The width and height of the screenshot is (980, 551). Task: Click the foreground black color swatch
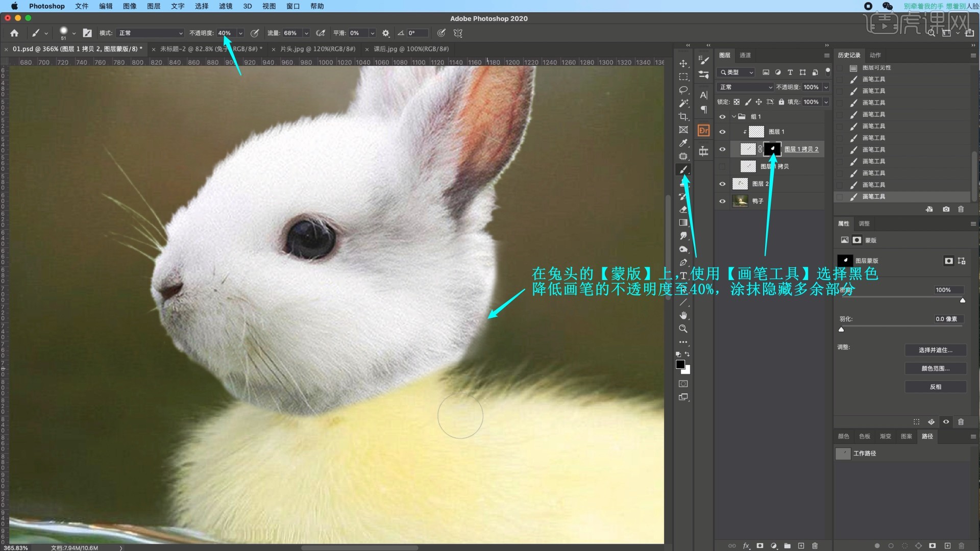pos(680,364)
